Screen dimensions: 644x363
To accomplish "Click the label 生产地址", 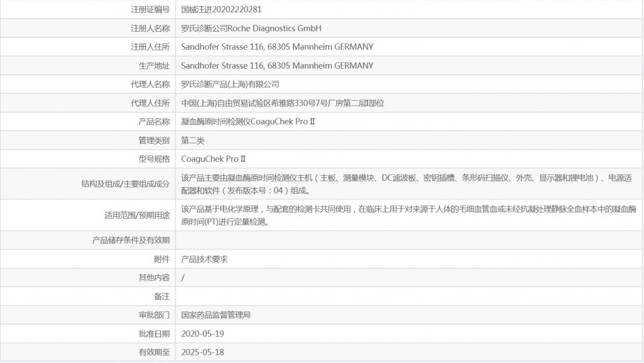I will point(154,65).
